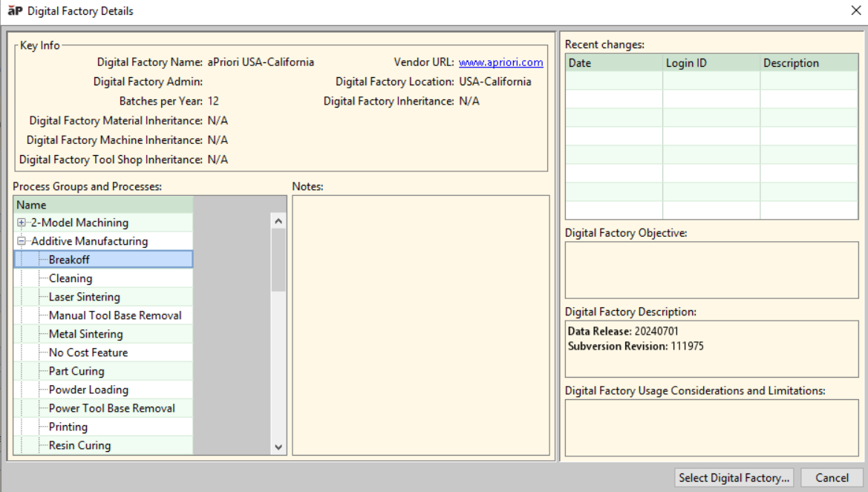Select Additive Manufacturing process group
Viewport: 868px width, 492px height.
tap(90, 241)
